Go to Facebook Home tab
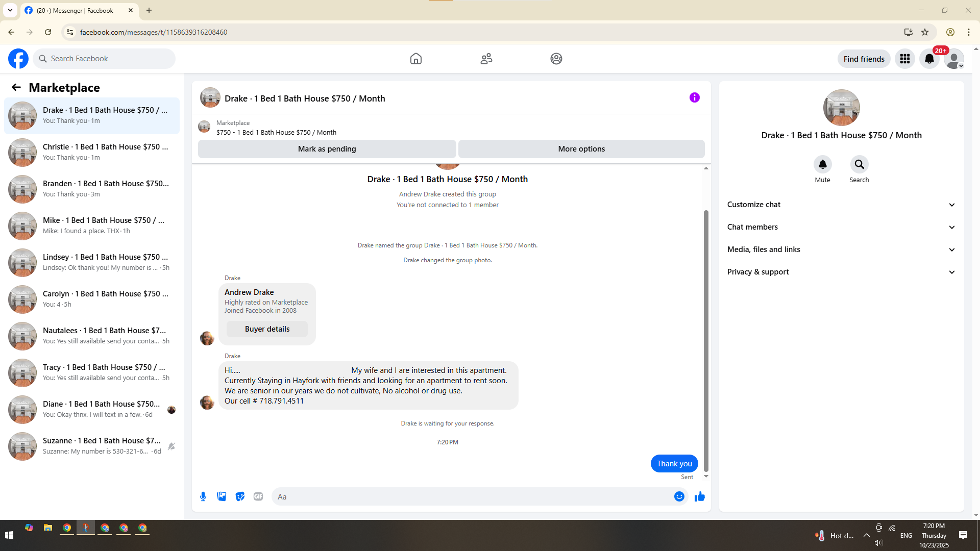 click(x=415, y=59)
